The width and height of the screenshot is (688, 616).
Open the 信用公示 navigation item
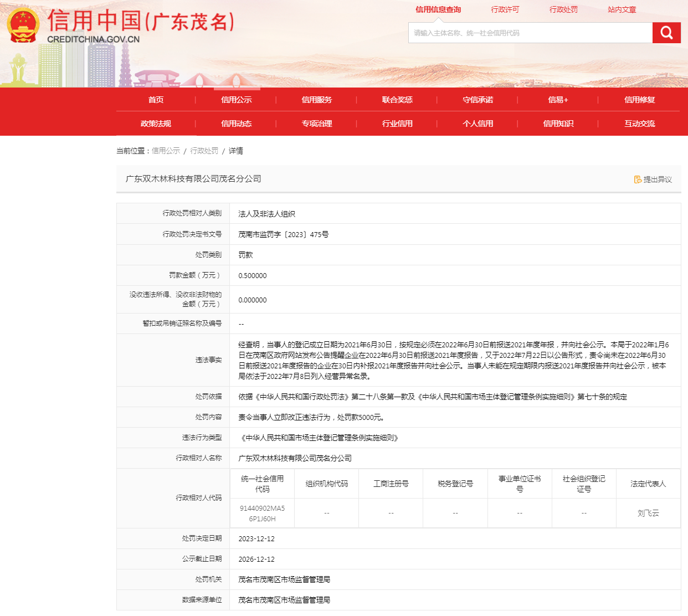237,100
